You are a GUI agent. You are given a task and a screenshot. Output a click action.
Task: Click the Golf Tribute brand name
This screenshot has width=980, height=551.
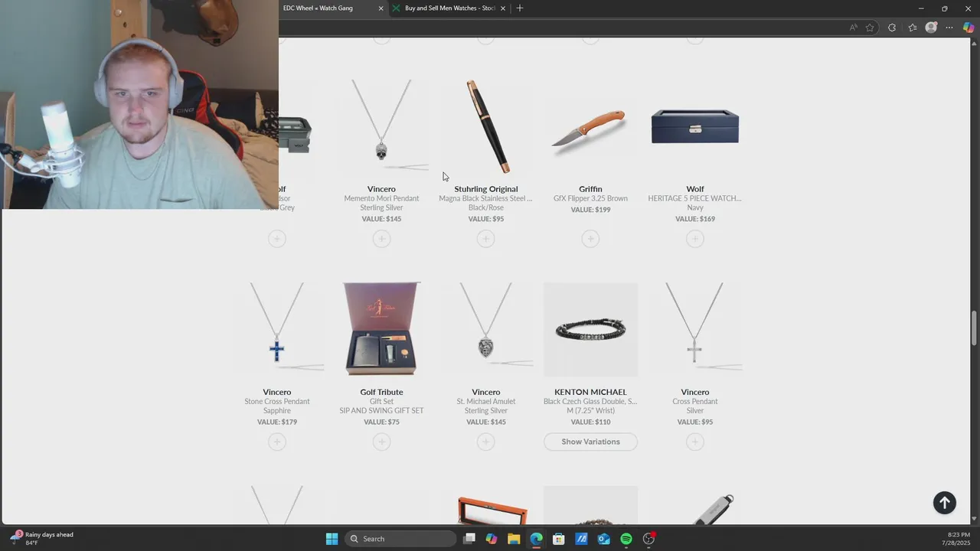(381, 392)
